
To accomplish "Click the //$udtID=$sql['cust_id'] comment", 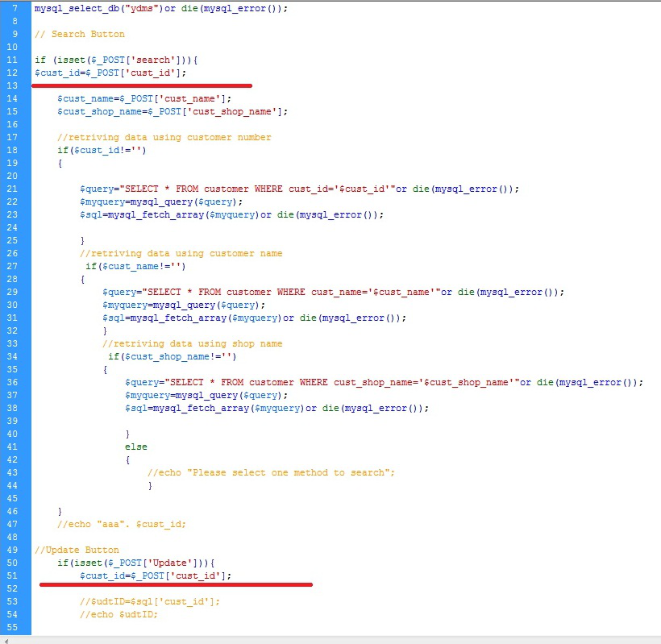I will 150,601.
